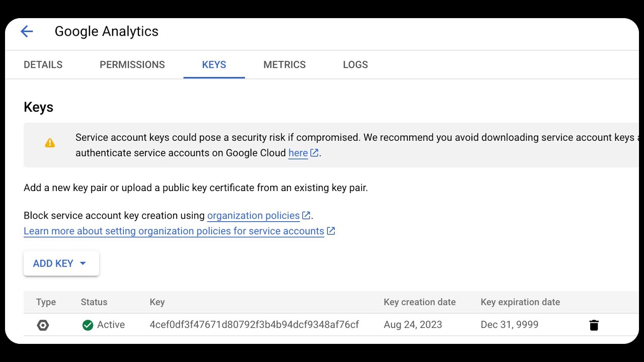Click the back arrow icon
Screen dimensions: 644x362
coord(27,32)
